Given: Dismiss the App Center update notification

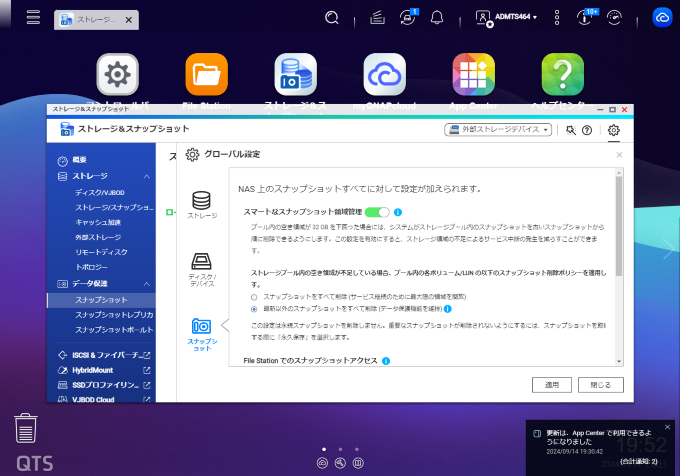Looking at the screenshot, I should click(x=667, y=427).
